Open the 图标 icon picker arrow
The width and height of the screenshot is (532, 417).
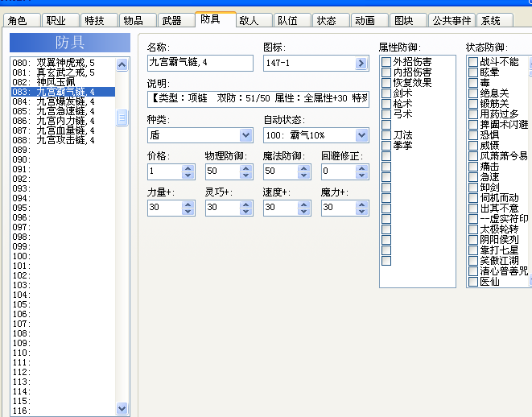point(361,63)
